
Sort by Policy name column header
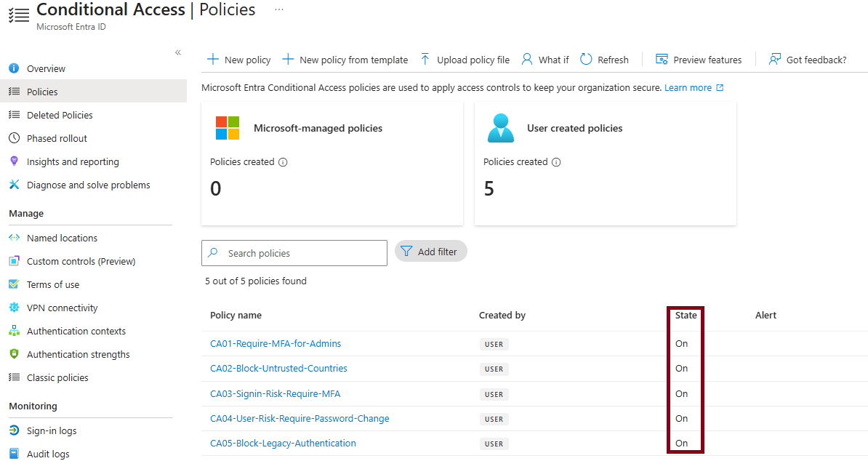click(236, 315)
